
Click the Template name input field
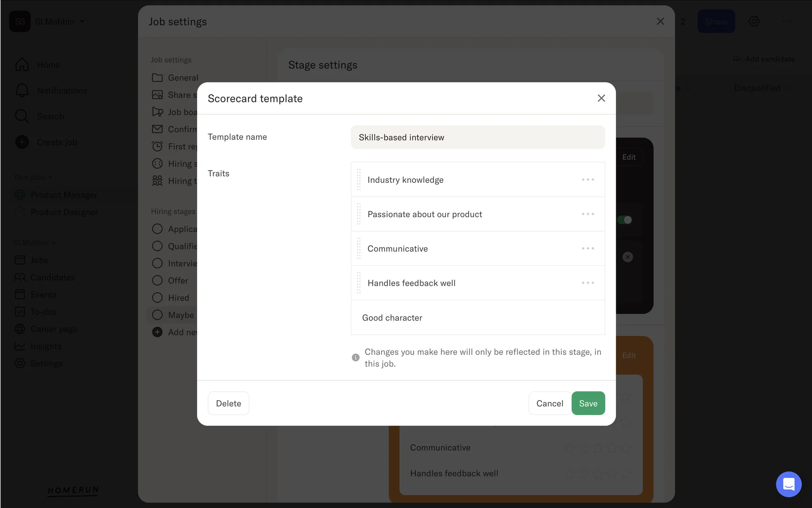pos(477,137)
